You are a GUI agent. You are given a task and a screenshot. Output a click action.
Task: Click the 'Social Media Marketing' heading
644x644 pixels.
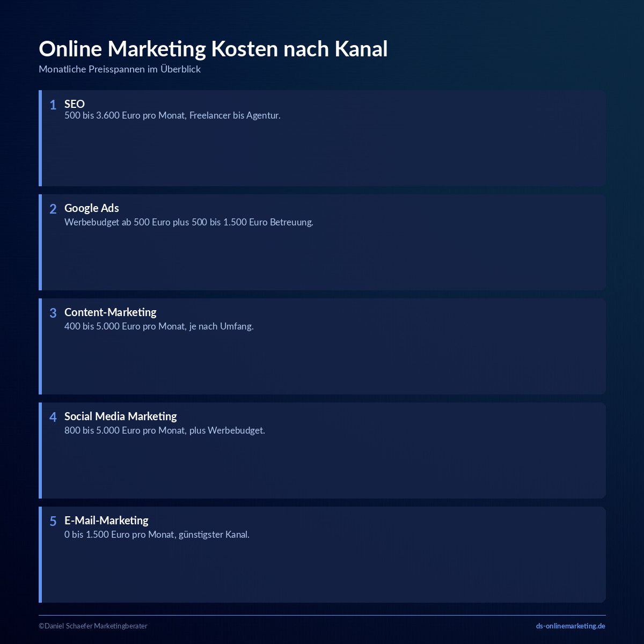[x=121, y=416]
